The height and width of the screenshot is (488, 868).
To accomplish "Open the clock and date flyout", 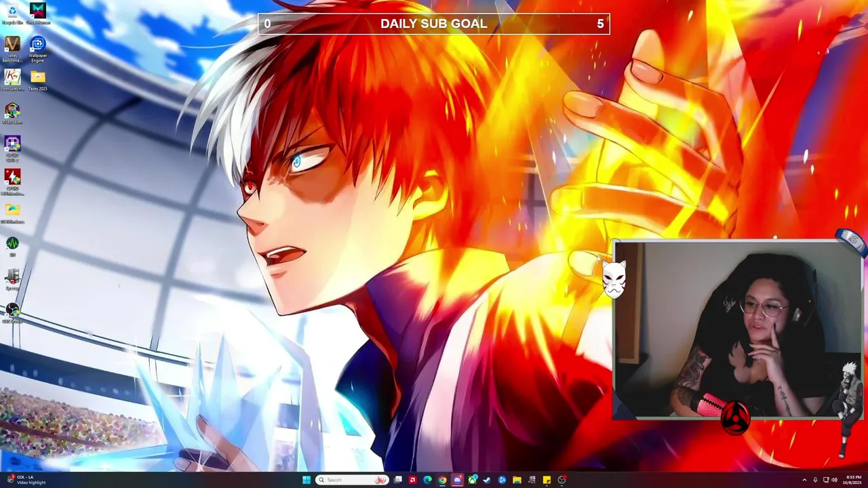I will click(851, 480).
